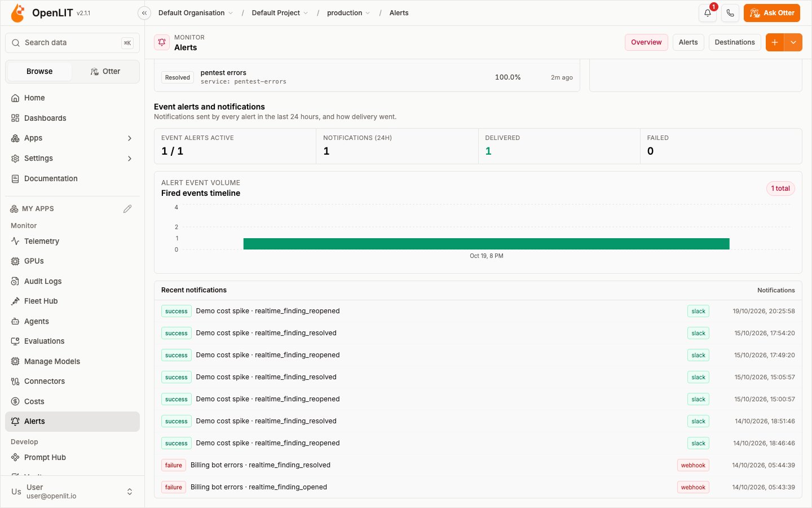Image resolution: width=812 pixels, height=508 pixels.
Task: Open the user account switcher
Action: pyautogui.click(x=72, y=492)
